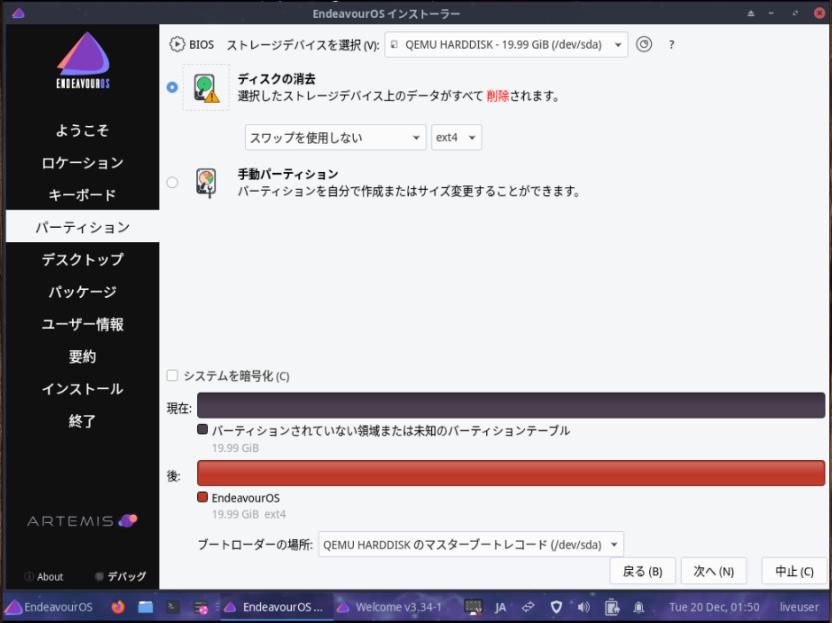The height and width of the screenshot is (623, 832).
Task: Click the 19.99 GiB ext4 size text
Action: (x=249, y=514)
